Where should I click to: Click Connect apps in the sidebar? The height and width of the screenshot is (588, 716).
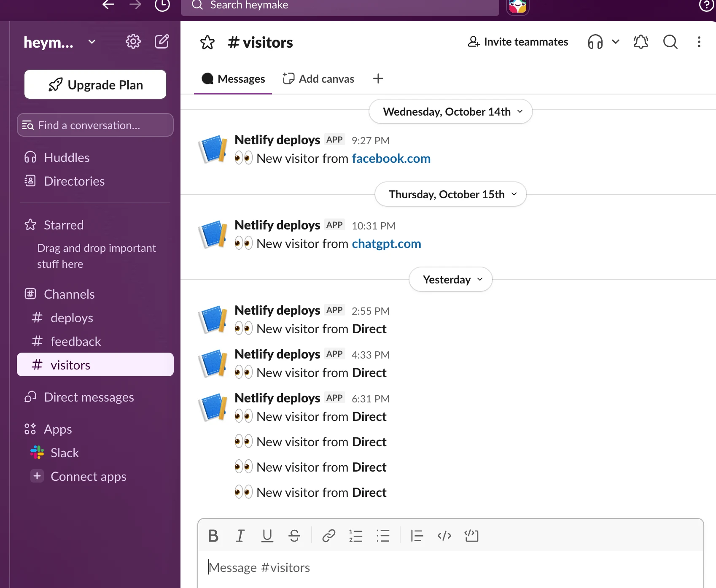point(95,476)
